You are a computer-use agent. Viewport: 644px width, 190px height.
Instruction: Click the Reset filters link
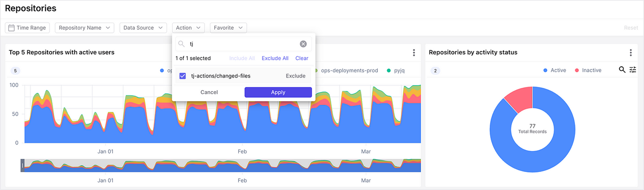631,28
